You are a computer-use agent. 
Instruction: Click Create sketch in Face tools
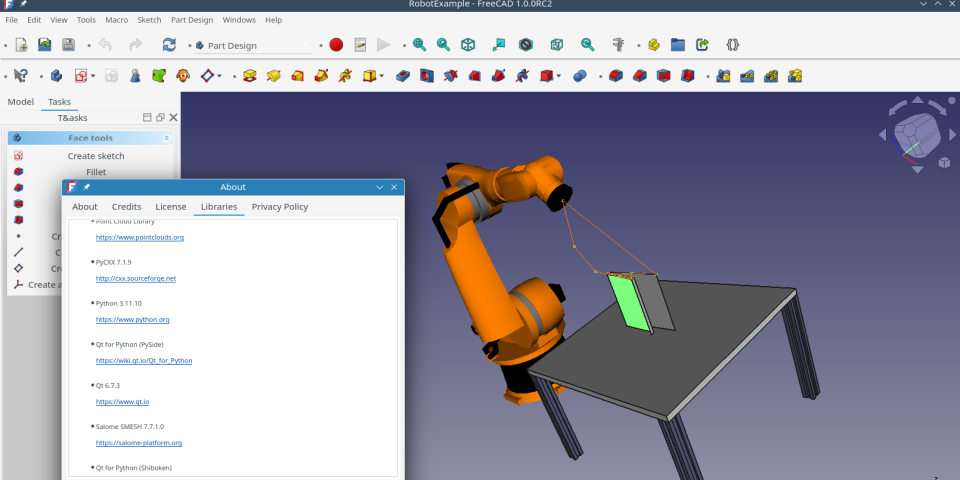tap(96, 156)
